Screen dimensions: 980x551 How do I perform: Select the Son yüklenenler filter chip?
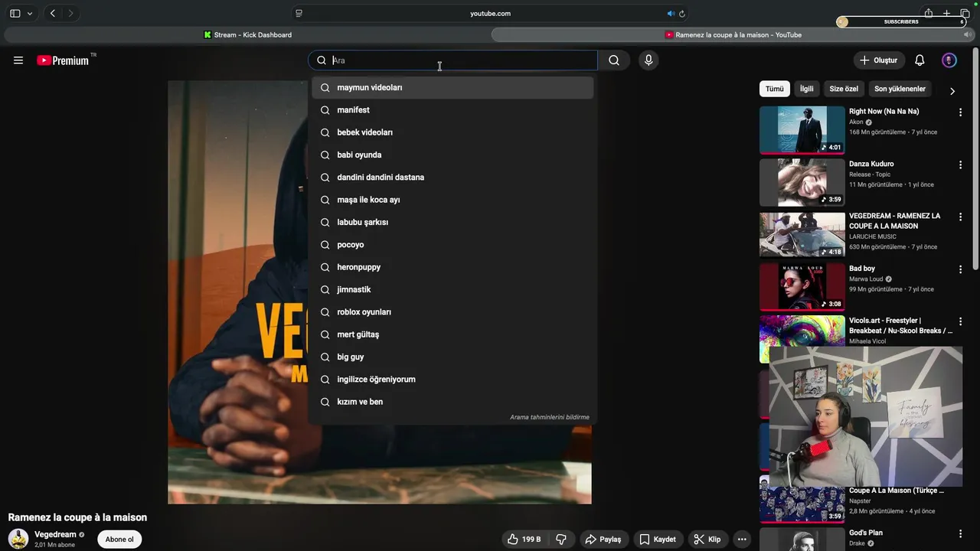900,89
